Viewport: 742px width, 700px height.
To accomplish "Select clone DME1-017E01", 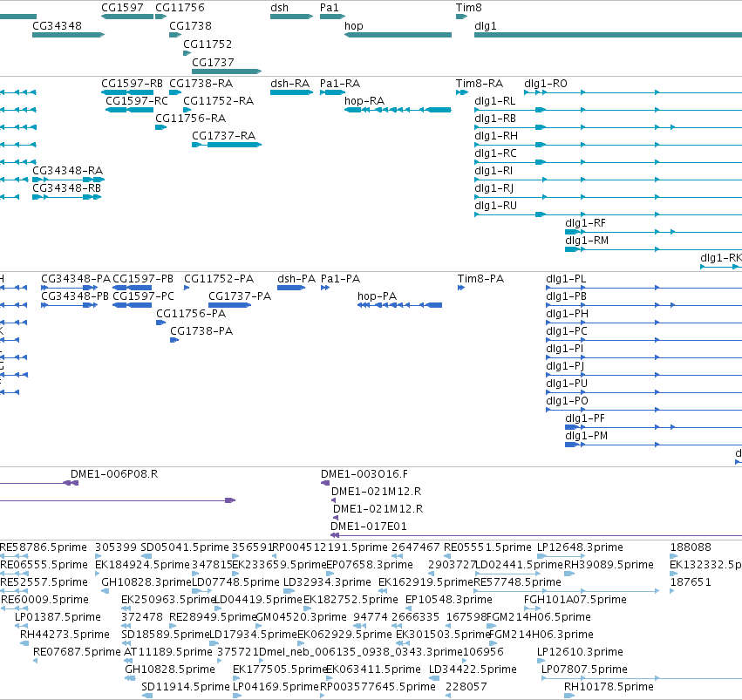I will tap(368, 527).
